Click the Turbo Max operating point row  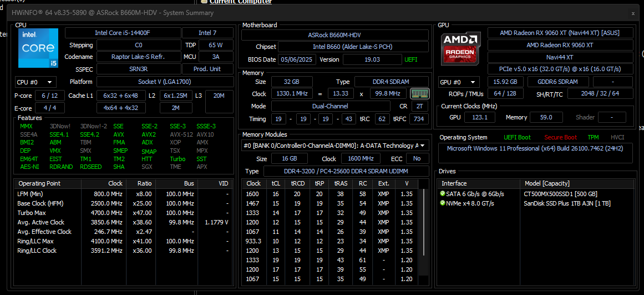123,213
